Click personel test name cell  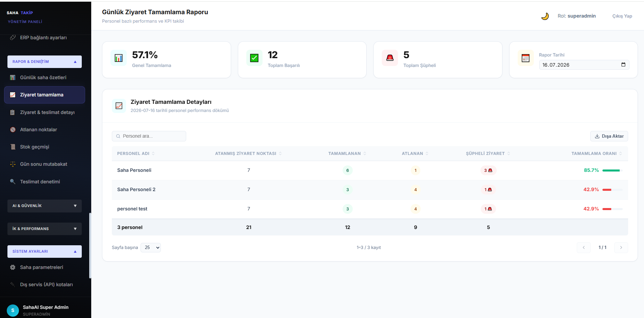pyautogui.click(x=132, y=209)
